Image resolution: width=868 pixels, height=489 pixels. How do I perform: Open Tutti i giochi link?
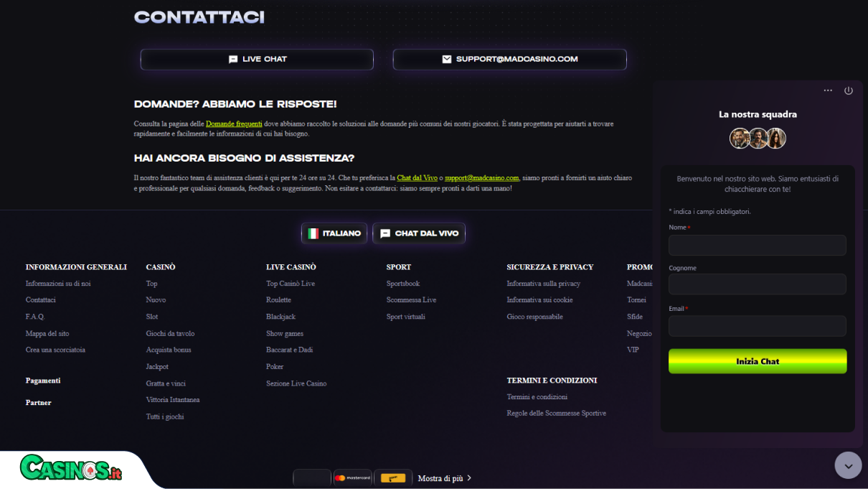click(165, 417)
